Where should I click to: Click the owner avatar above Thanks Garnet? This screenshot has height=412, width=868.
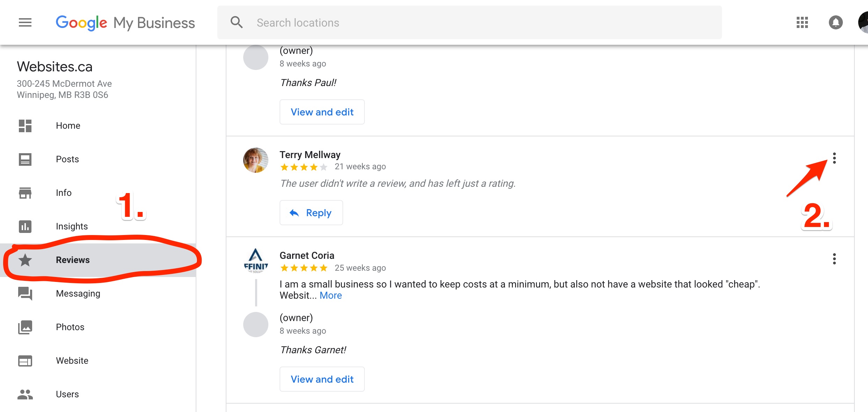click(256, 325)
